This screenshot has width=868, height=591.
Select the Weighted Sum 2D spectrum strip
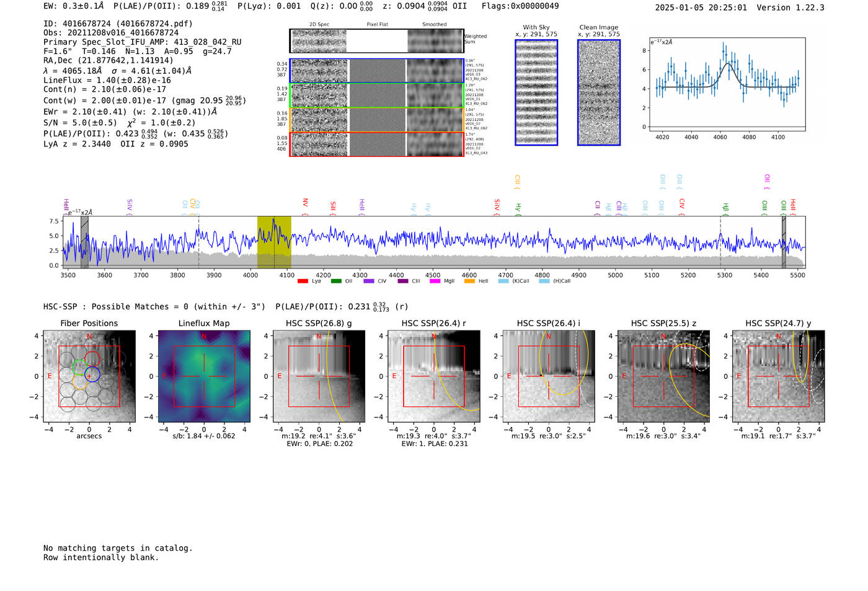point(376,41)
